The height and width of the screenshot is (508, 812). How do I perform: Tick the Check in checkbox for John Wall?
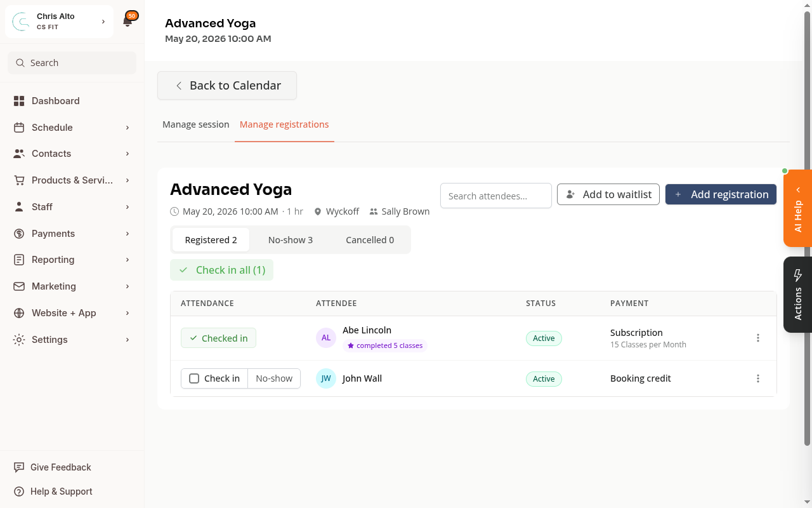coord(194,378)
